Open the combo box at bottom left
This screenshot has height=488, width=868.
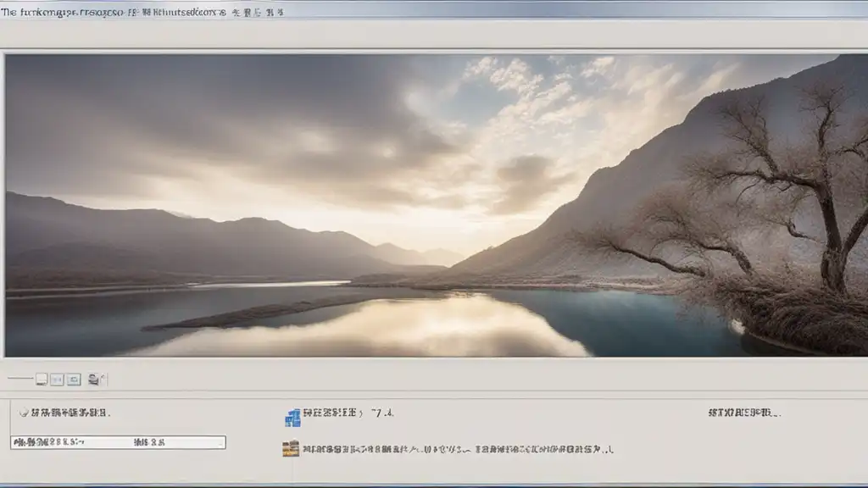[x=118, y=442]
